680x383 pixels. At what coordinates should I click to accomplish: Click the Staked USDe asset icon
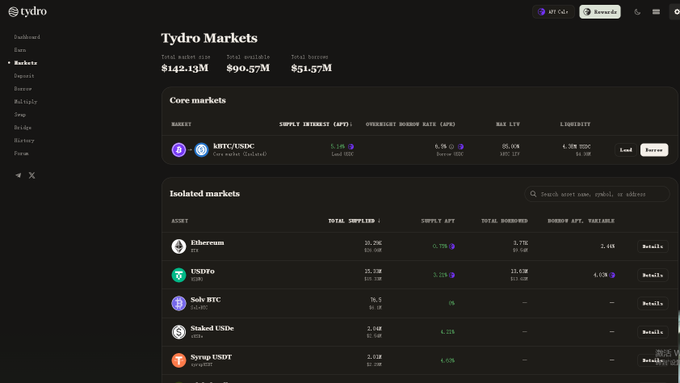click(x=179, y=332)
